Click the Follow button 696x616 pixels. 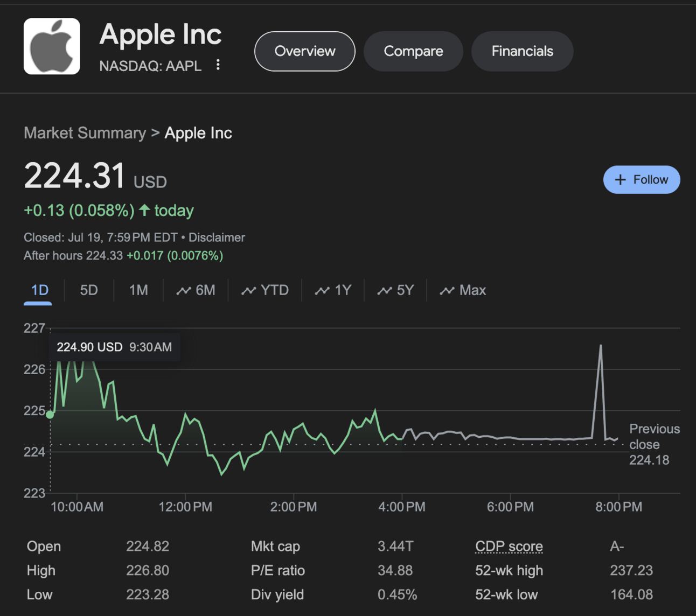(642, 180)
